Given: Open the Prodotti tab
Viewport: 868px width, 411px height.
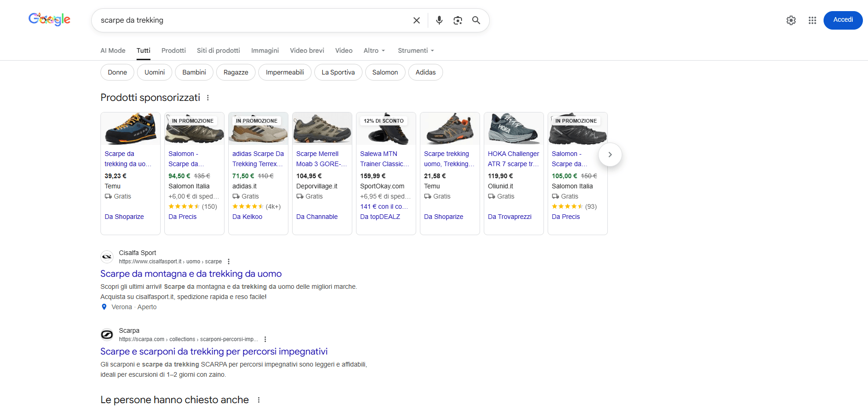Looking at the screenshot, I should pyautogui.click(x=174, y=50).
